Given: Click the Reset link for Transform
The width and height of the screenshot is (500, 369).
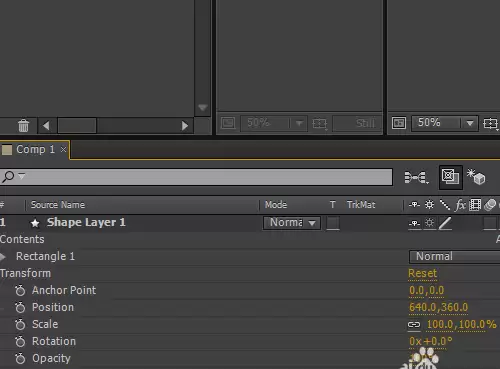Looking at the screenshot, I should point(422,273).
